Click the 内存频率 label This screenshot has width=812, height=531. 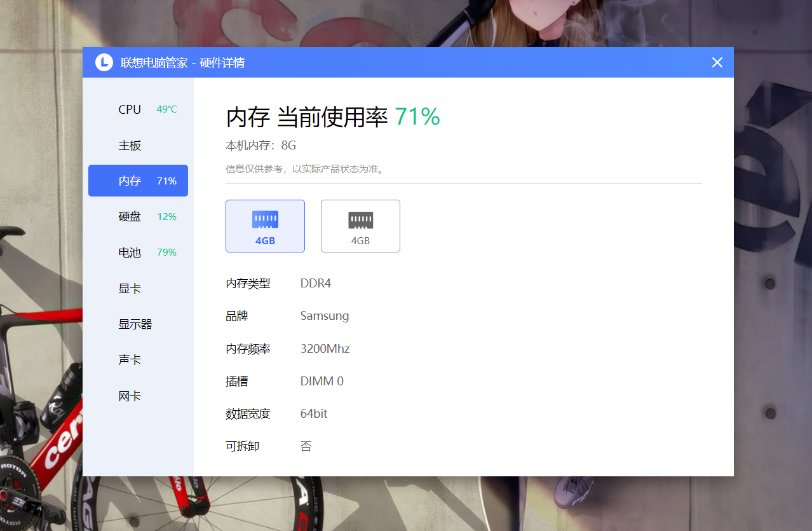tap(248, 348)
